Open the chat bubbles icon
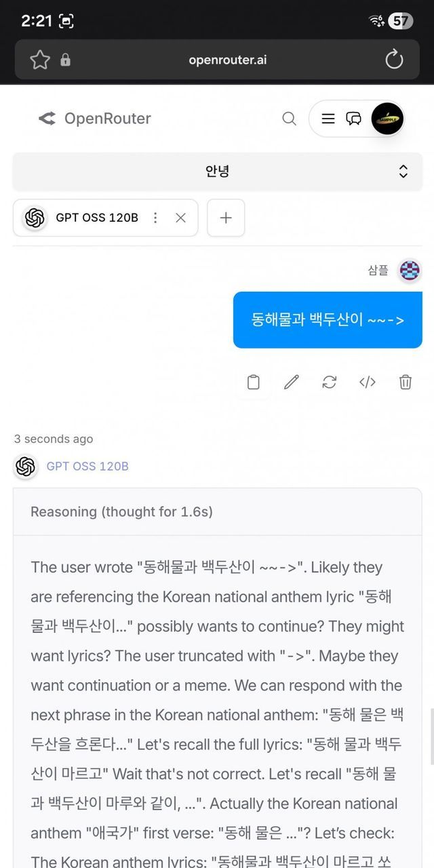 click(354, 119)
